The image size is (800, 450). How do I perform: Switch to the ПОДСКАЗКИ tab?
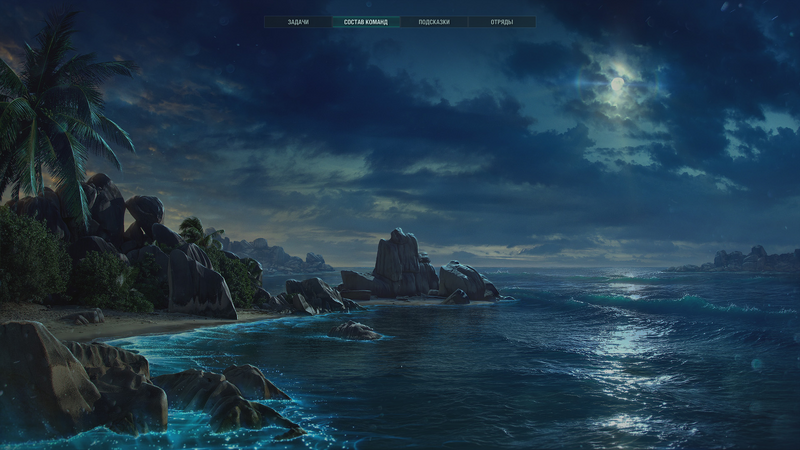434,22
